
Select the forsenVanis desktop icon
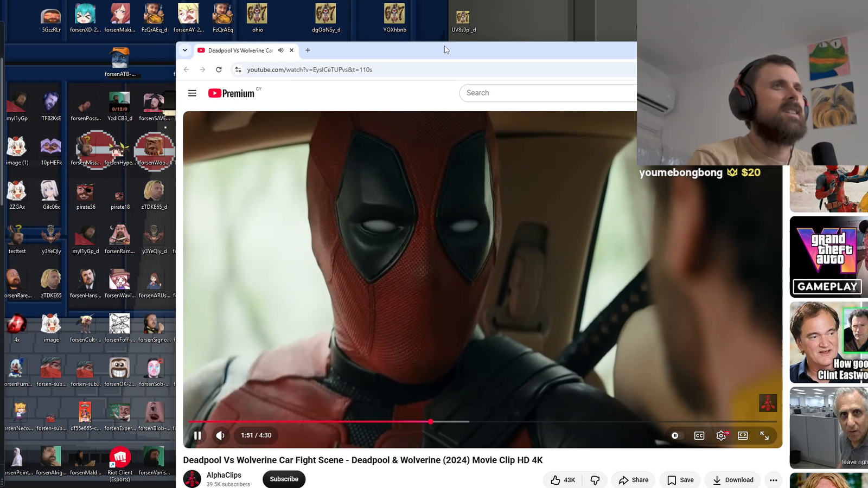pos(154,461)
